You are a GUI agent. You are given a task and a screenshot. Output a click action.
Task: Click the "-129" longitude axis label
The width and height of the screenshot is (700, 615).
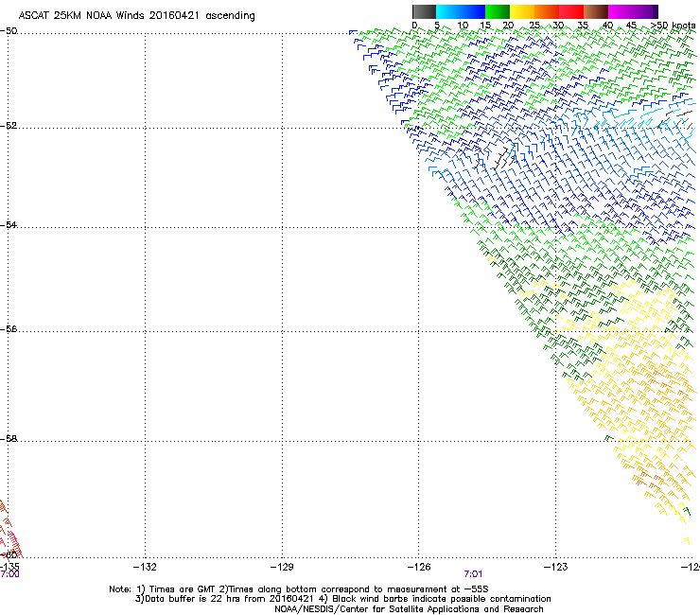click(x=282, y=567)
